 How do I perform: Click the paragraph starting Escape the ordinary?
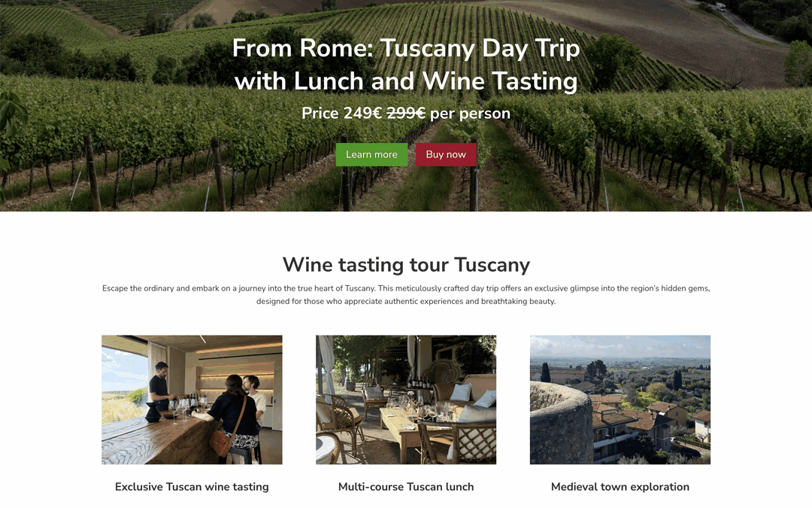(x=406, y=288)
